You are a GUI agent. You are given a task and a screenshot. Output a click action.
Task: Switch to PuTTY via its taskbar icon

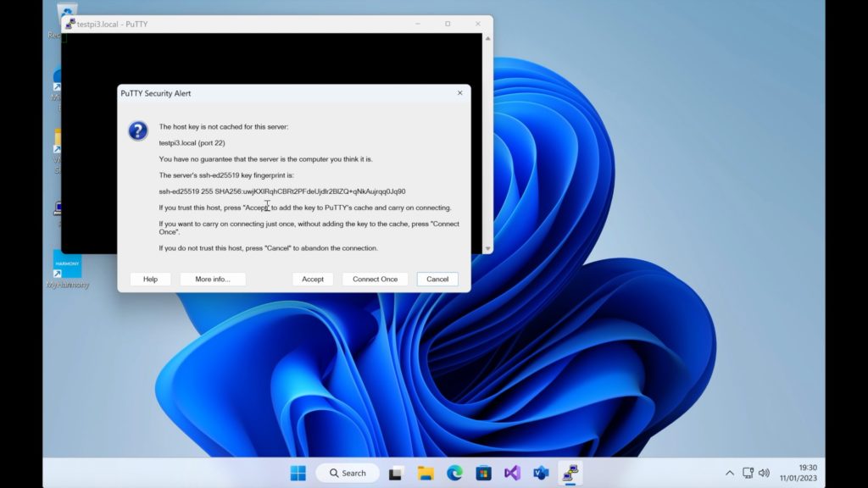coord(570,473)
